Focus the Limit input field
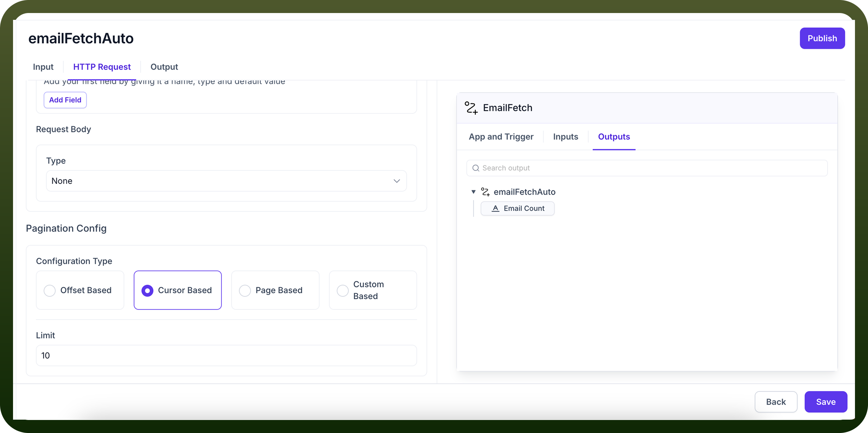This screenshot has width=868, height=433. click(226, 356)
